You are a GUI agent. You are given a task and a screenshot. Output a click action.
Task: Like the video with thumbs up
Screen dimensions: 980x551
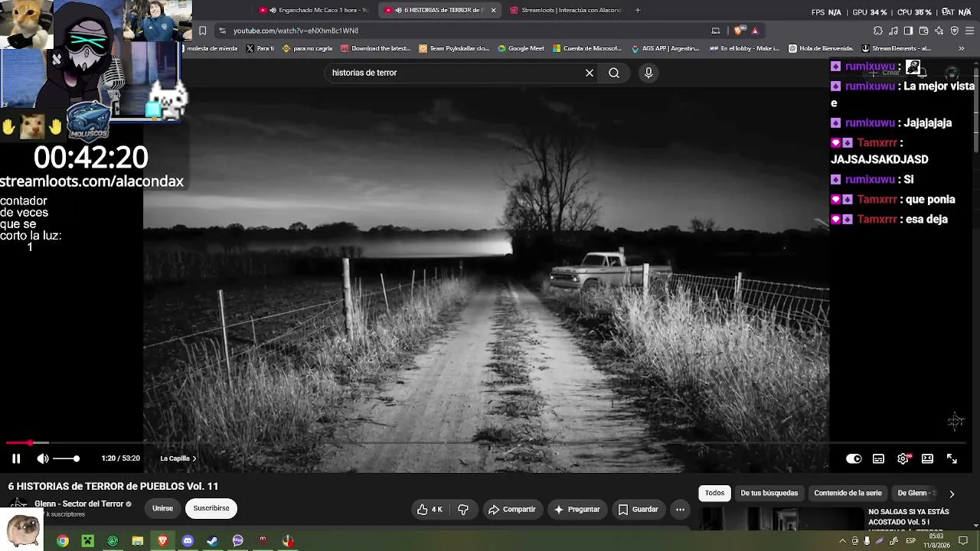pyautogui.click(x=430, y=509)
